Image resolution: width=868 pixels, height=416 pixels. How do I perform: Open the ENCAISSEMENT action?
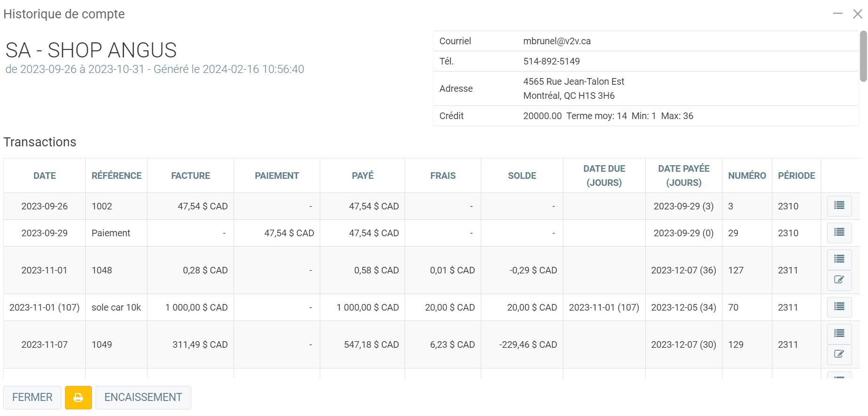point(143,398)
